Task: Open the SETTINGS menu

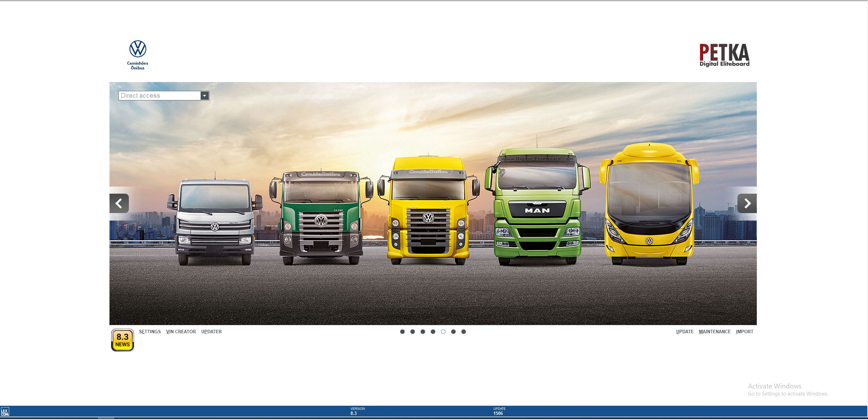Action: [150, 332]
